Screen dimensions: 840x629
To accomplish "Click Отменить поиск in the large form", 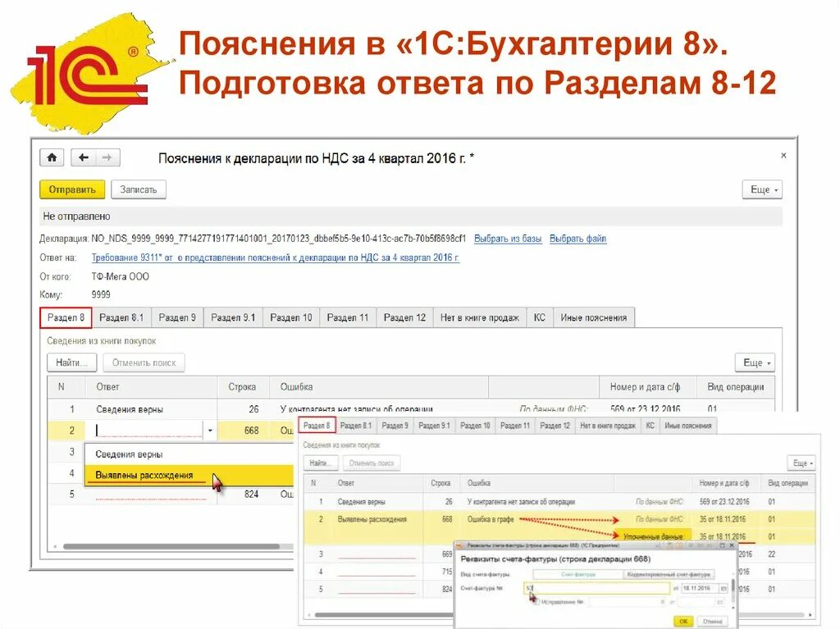I will pos(144,362).
